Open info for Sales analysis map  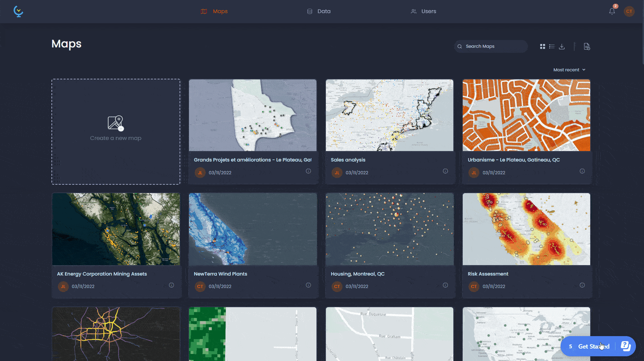pos(445,171)
